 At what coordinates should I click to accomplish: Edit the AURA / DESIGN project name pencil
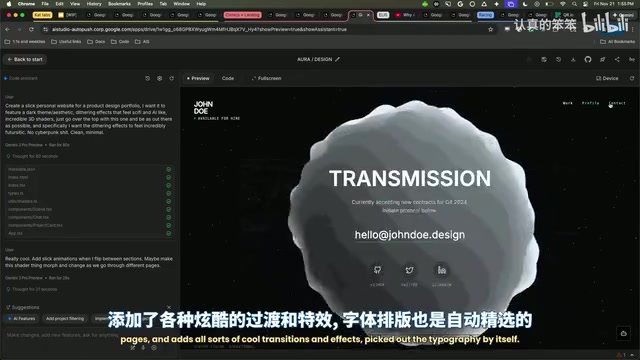[x=338, y=59]
